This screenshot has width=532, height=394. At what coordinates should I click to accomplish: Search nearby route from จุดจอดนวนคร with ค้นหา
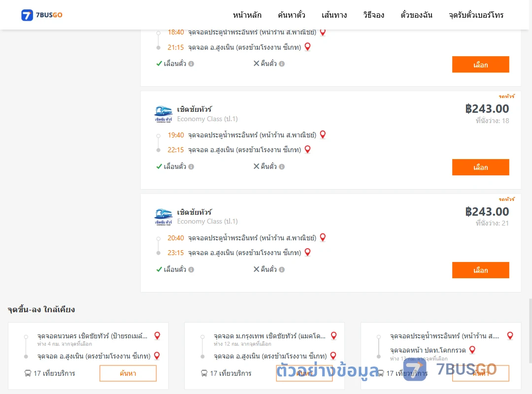click(x=128, y=373)
